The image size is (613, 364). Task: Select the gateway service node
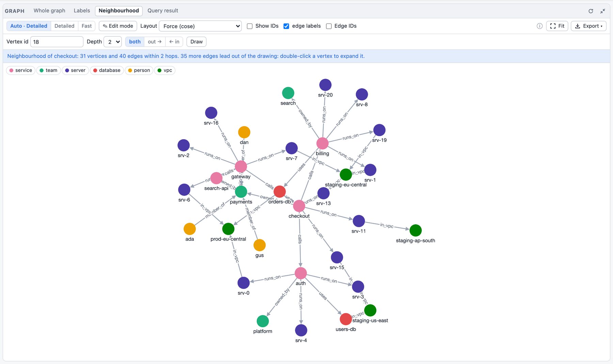tap(241, 166)
